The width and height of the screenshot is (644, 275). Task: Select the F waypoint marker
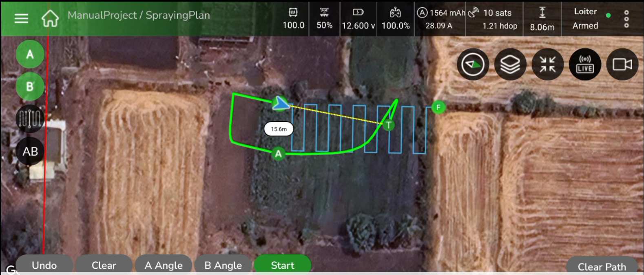click(x=438, y=107)
